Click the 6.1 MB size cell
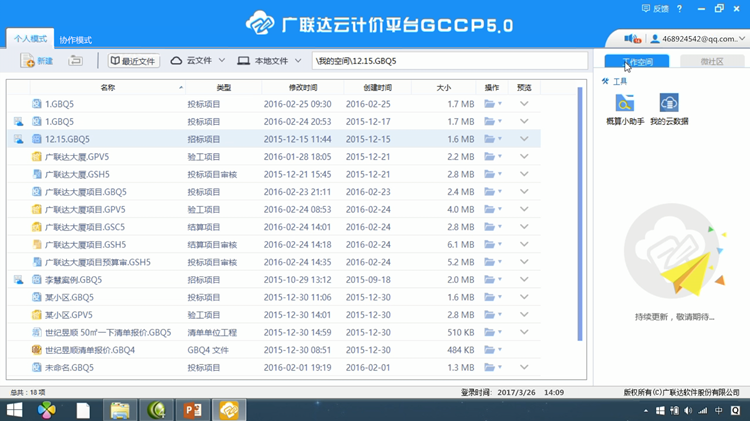 coord(461,244)
